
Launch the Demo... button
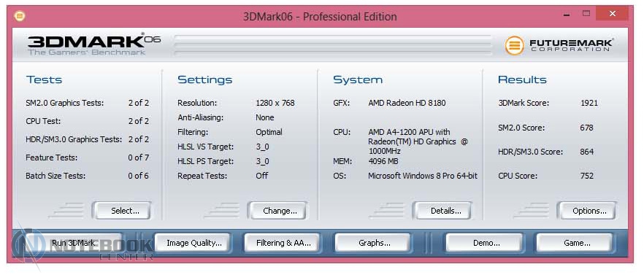click(x=485, y=243)
